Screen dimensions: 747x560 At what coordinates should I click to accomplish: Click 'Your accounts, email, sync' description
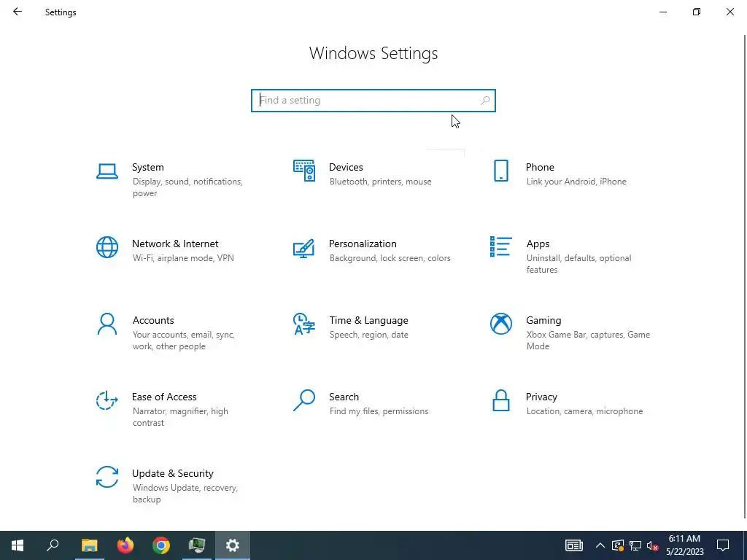pos(183,341)
